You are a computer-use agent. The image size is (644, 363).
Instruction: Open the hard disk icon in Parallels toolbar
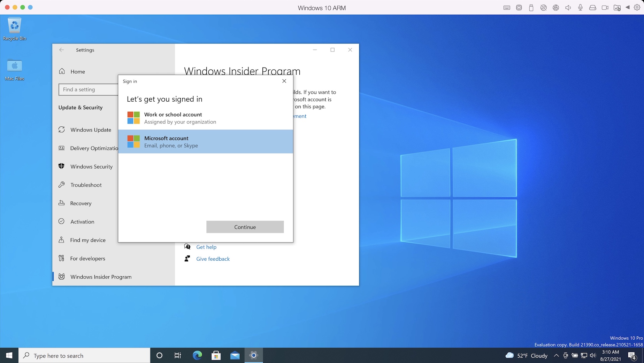coord(592,8)
